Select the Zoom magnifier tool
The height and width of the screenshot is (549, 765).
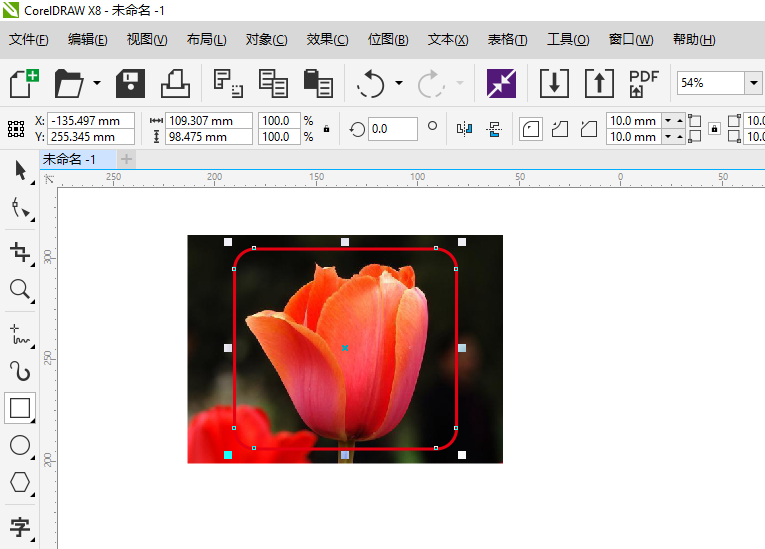click(x=19, y=290)
